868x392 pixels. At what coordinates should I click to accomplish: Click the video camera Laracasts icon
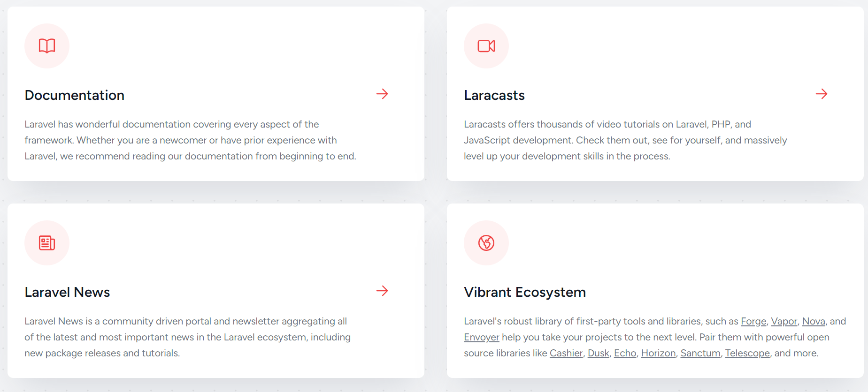click(x=486, y=45)
